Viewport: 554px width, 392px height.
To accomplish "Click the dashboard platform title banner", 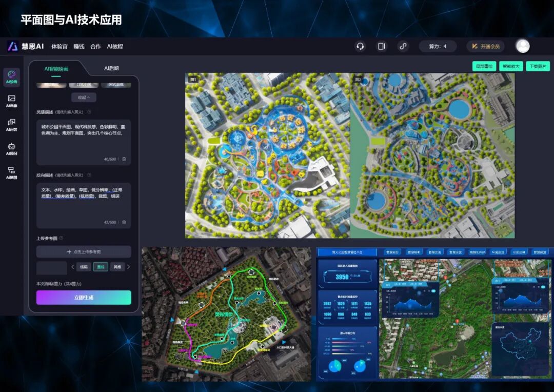I will point(347,252).
